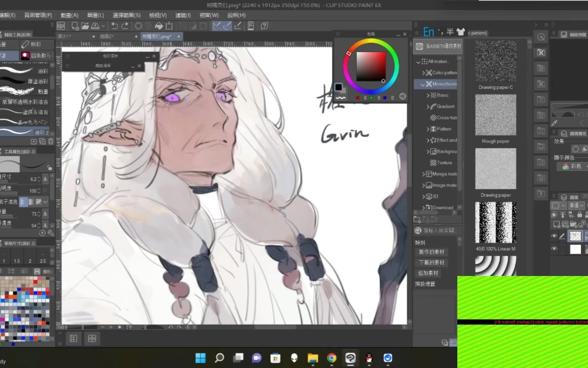Viewport: 588px width, 368px height.
Task: Click the clear-layer sunburst icon
Action: click(138, 26)
